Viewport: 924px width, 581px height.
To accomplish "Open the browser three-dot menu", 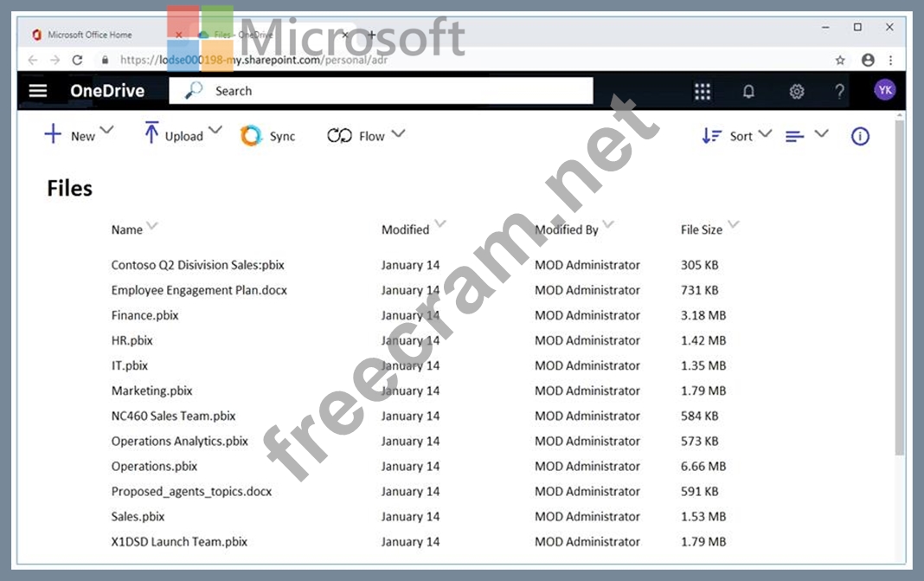I will 890,60.
